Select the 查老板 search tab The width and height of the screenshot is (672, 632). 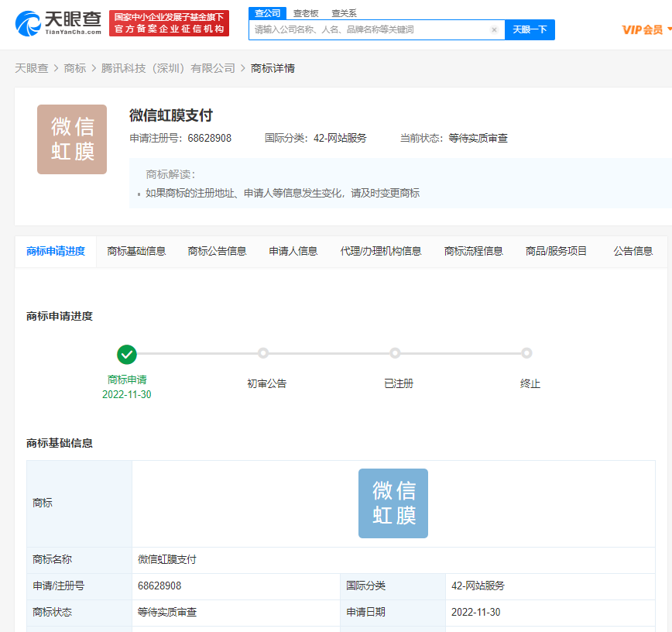pyautogui.click(x=303, y=13)
